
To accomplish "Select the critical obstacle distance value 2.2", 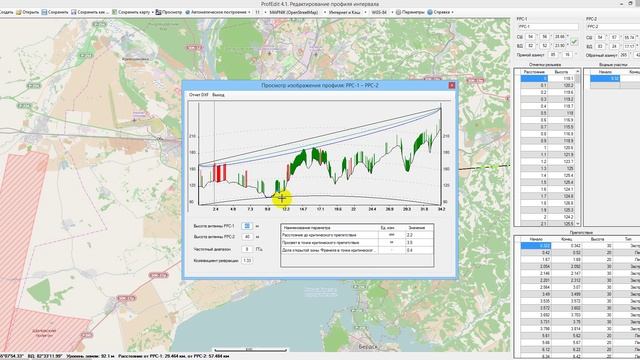I will click(419, 235).
